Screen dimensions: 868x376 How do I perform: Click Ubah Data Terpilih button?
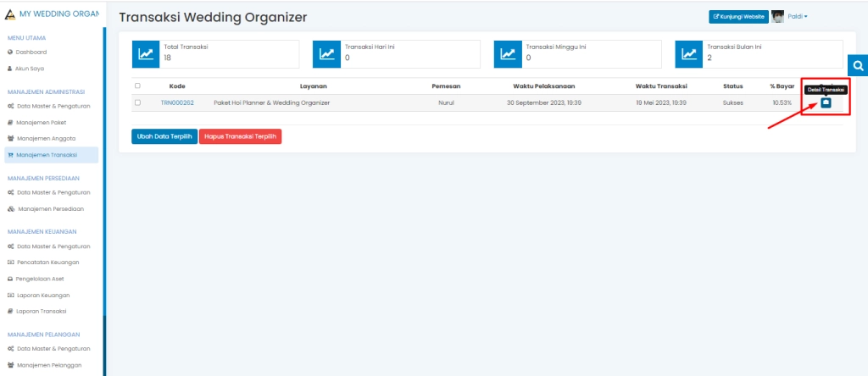tap(164, 135)
